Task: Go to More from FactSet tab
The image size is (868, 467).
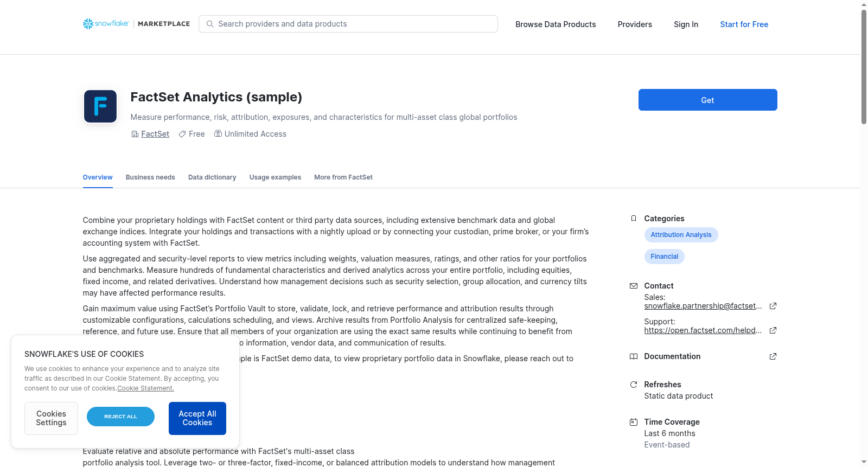Action: pyautogui.click(x=343, y=177)
